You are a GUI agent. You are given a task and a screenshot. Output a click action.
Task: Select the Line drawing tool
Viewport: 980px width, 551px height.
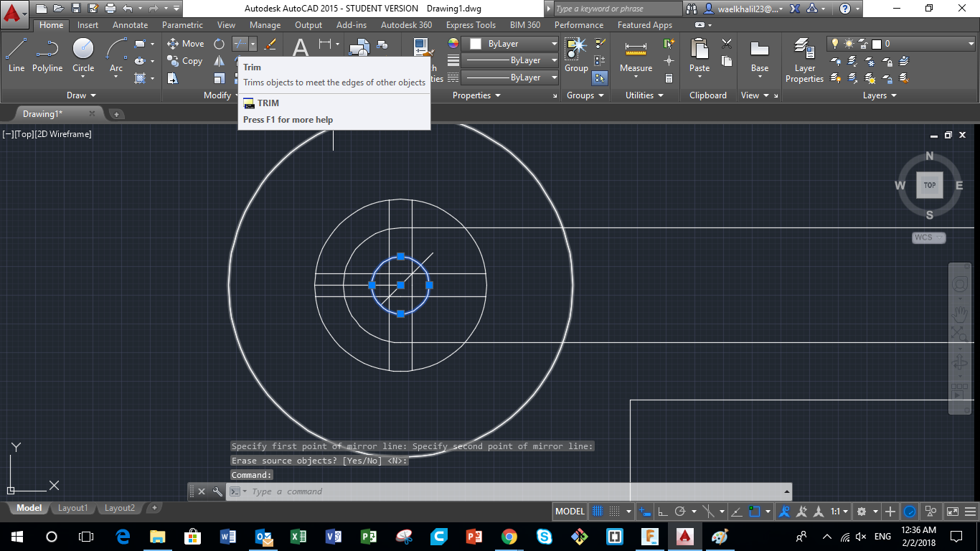pos(17,55)
